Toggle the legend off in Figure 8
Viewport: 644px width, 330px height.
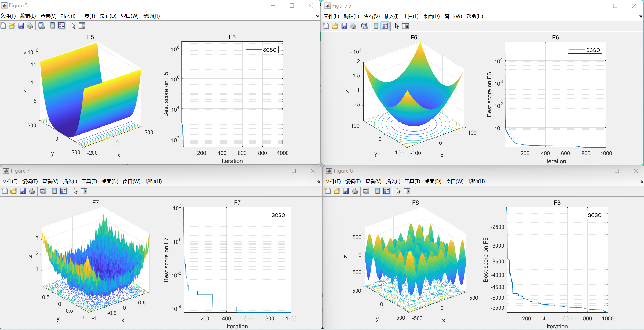(386, 191)
